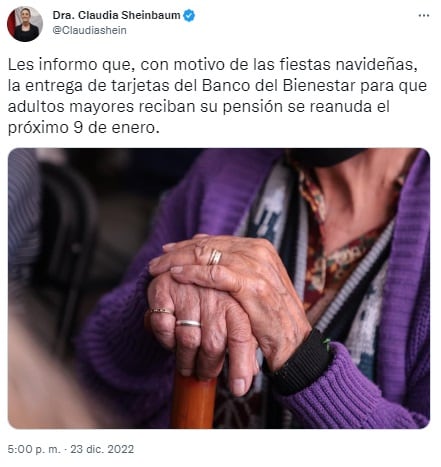Click the 5:00 p. m. timestamp
The height and width of the screenshot is (467, 441).
click(34, 449)
